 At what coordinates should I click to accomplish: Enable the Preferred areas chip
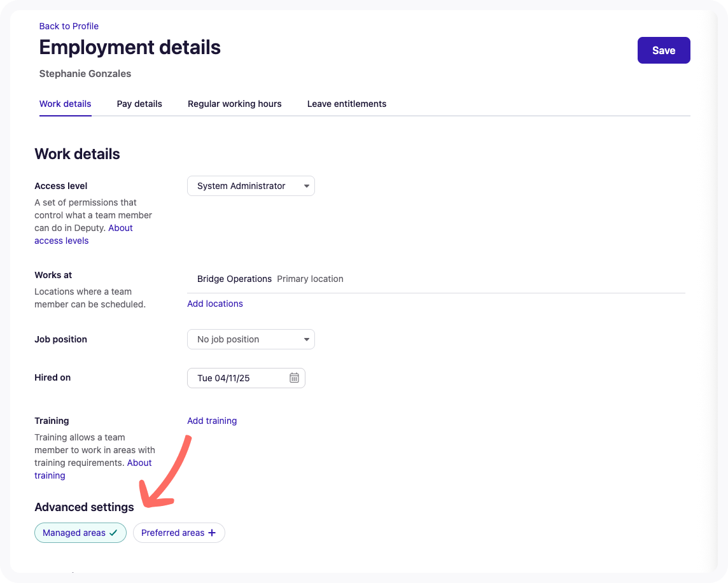(x=179, y=533)
